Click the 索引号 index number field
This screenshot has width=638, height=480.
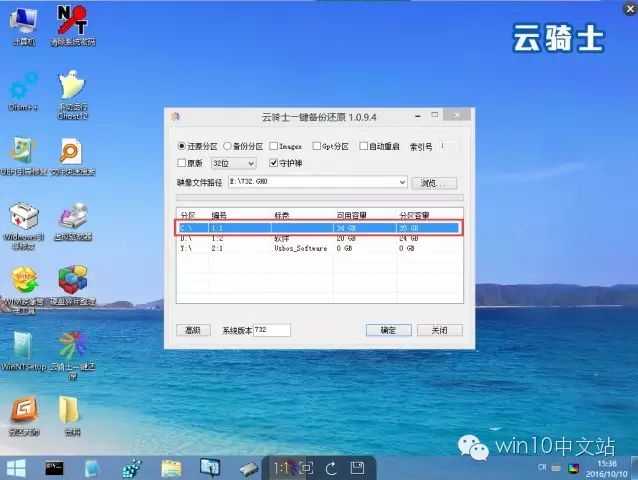point(450,146)
